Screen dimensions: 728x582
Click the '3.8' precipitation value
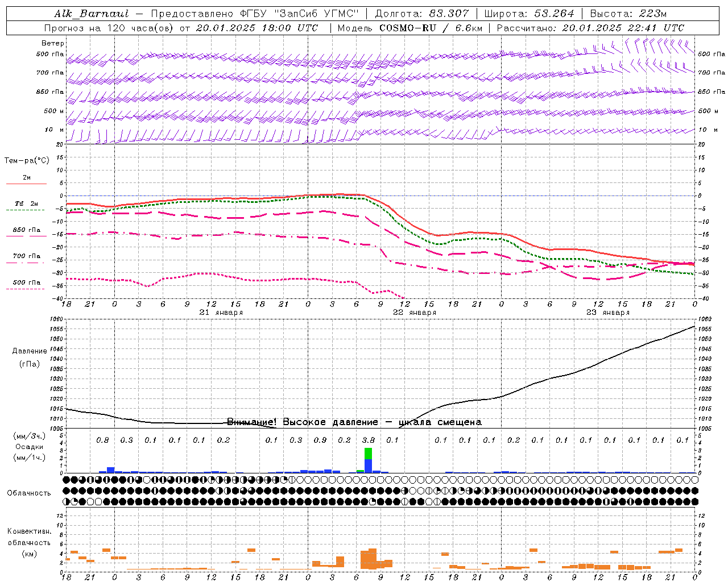coord(369,440)
